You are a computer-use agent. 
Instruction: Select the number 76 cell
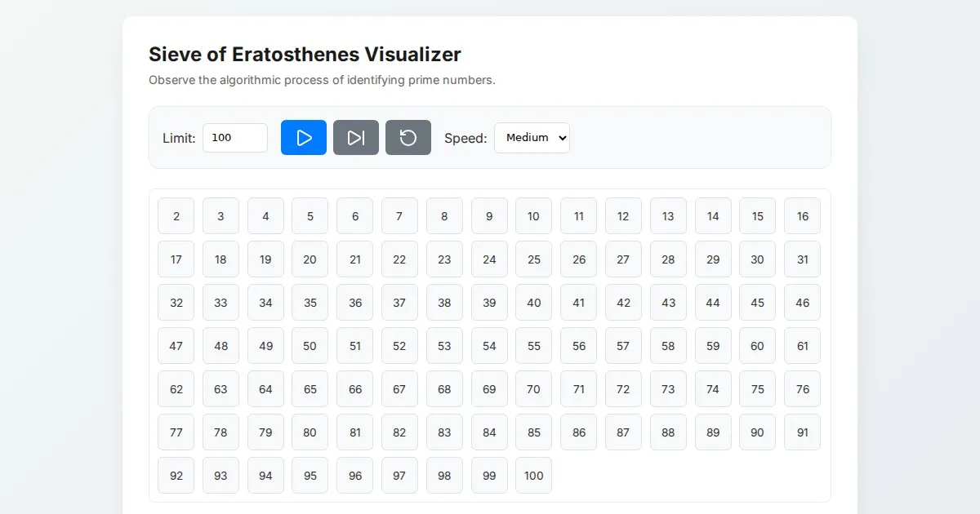point(802,389)
